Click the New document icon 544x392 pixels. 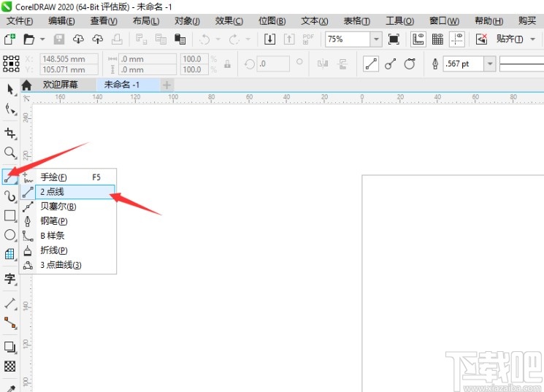point(10,39)
